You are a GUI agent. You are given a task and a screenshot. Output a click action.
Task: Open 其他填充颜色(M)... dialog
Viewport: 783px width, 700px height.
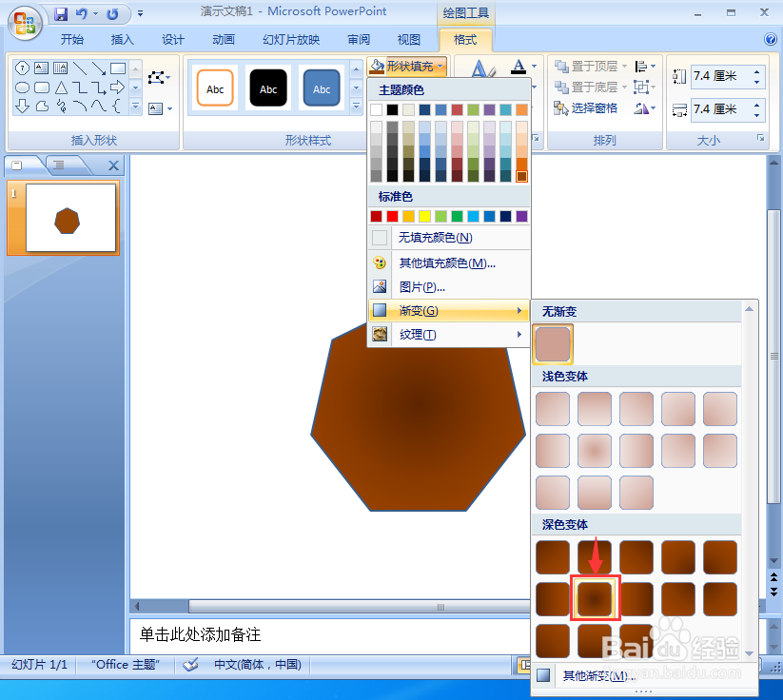tap(449, 263)
